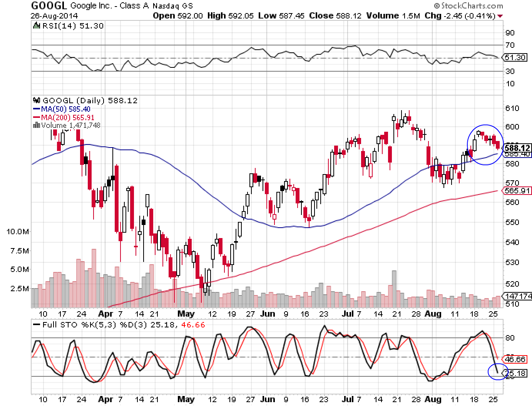Click the 80 level label on the stochastic axis
Screen dimensions: 532x406
tap(510, 338)
